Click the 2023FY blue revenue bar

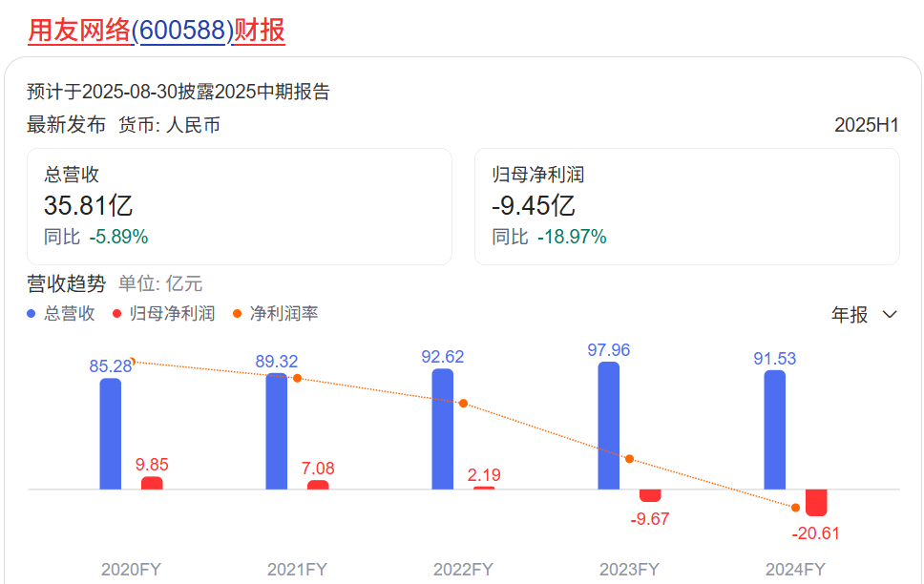tap(609, 426)
